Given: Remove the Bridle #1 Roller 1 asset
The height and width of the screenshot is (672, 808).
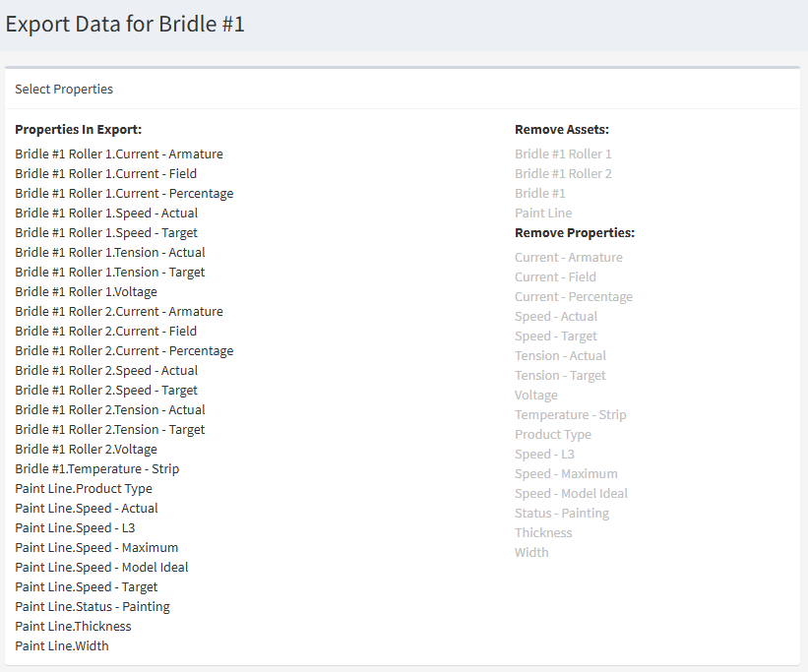Looking at the screenshot, I should (563, 153).
